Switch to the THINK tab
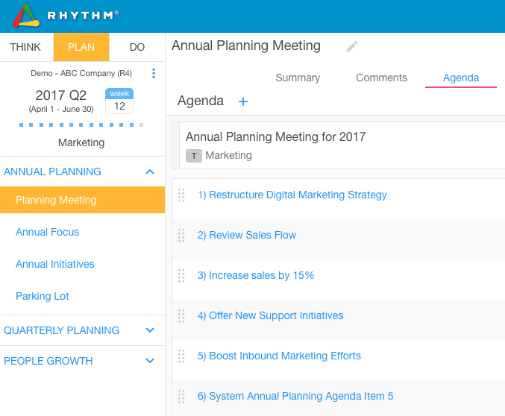 pyautogui.click(x=25, y=47)
